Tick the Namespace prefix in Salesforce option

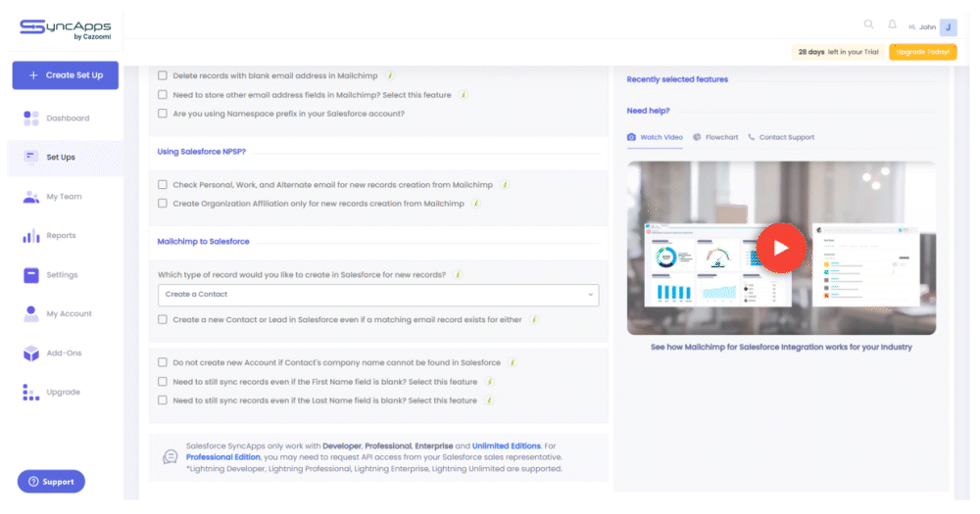(x=163, y=114)
